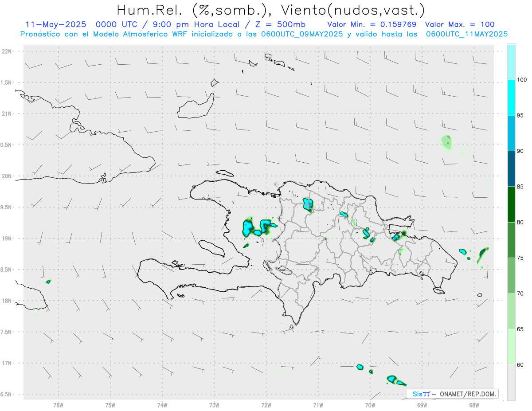Click the 70–75 medium green legend segment

point(511,275)
